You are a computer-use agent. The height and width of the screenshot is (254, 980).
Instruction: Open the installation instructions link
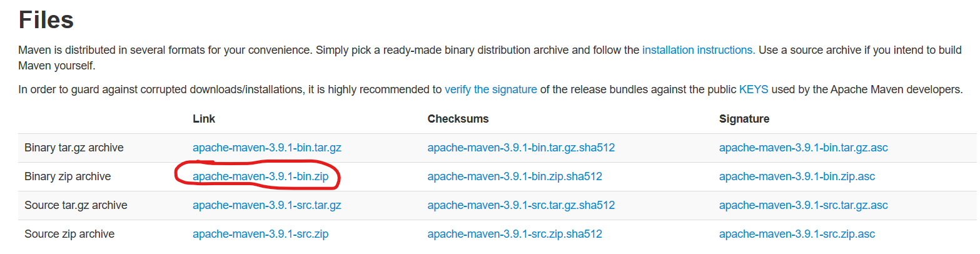(x=697, y=50)
